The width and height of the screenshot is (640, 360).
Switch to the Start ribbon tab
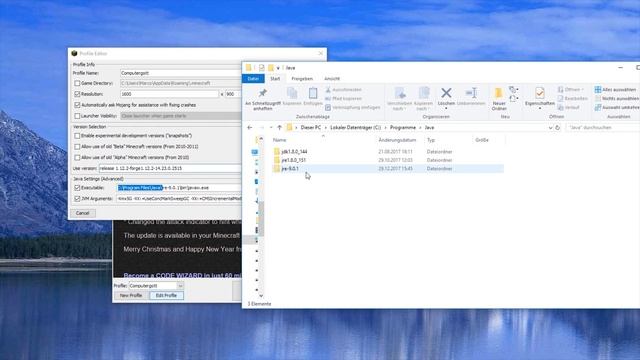(x=275, y=78)
